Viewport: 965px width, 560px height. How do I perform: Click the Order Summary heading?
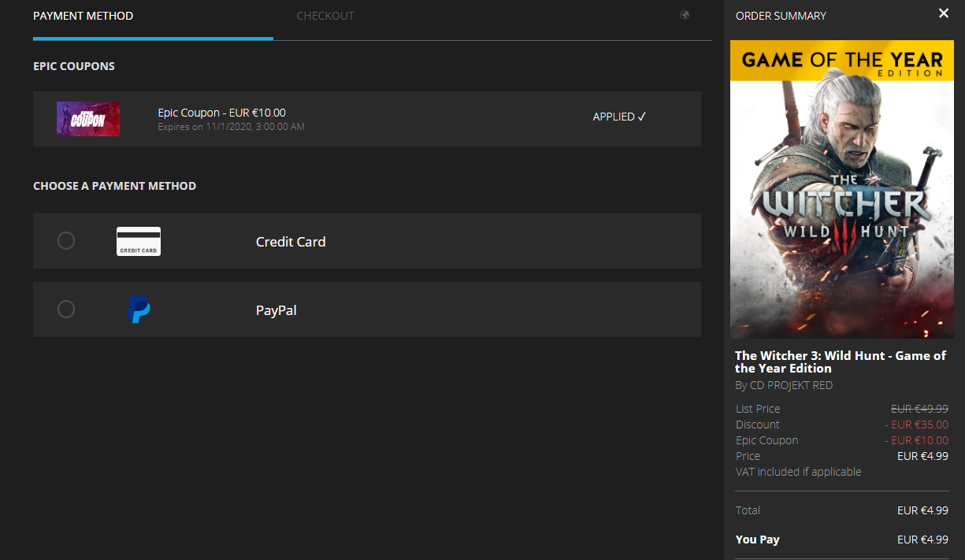coord(781,16)
